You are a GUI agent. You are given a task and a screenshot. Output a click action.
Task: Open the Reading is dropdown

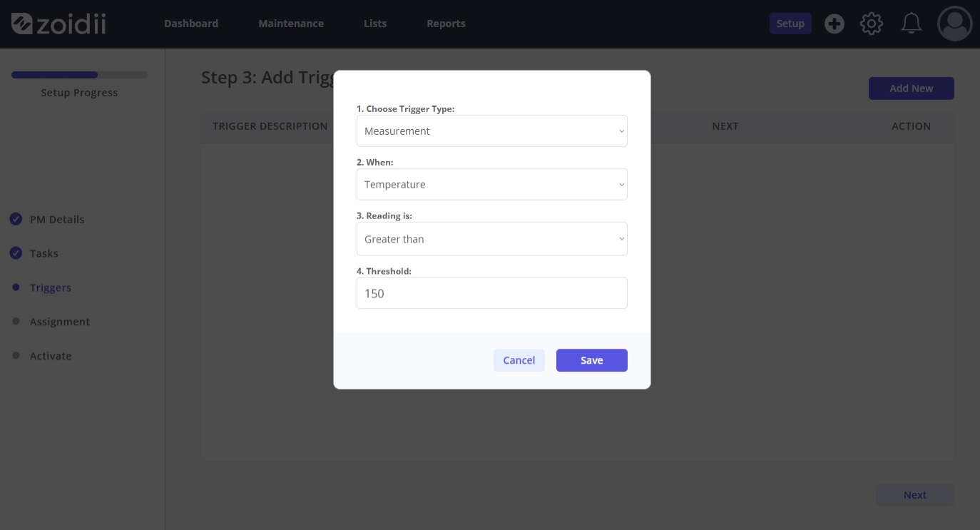[491, 239]
